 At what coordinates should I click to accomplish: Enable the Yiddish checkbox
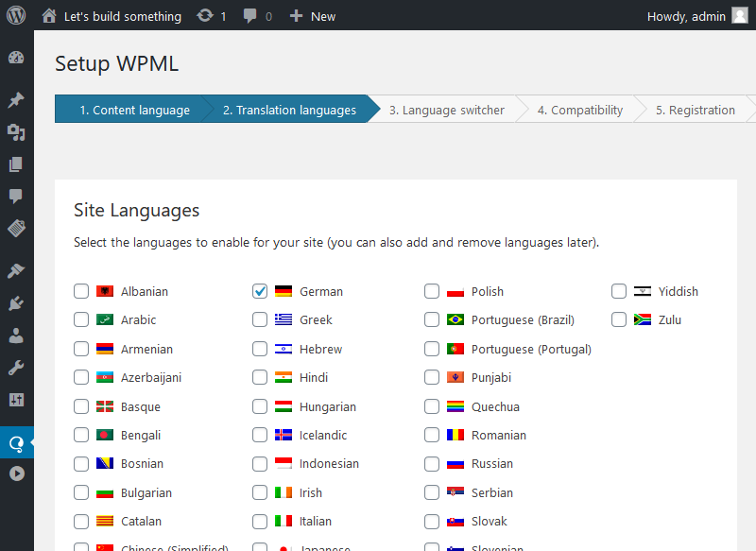tap(619, 291)
